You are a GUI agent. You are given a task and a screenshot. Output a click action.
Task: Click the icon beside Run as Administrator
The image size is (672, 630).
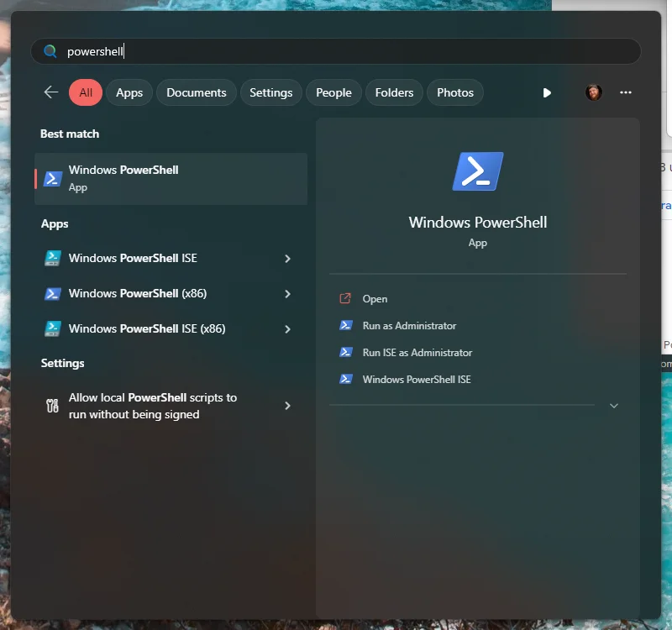[x=346, y=325]
